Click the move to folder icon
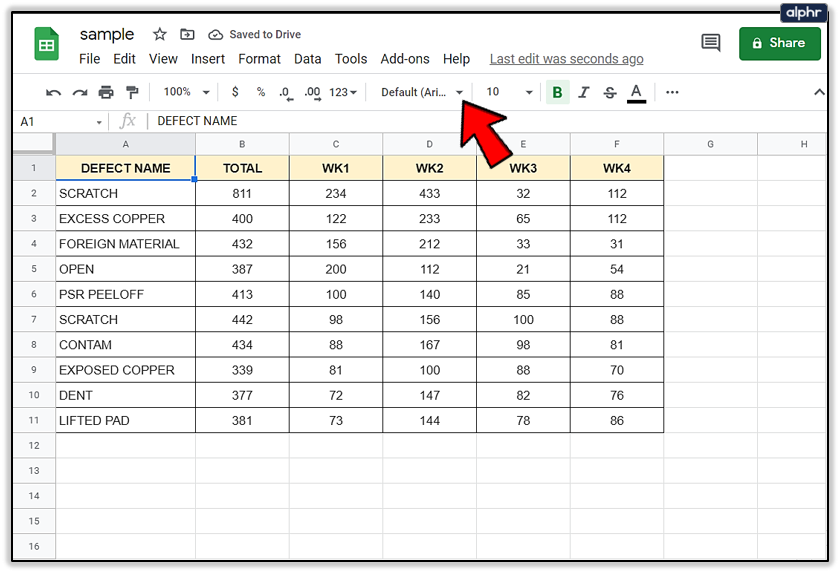840x573 pixels. [x=187, y=34]
